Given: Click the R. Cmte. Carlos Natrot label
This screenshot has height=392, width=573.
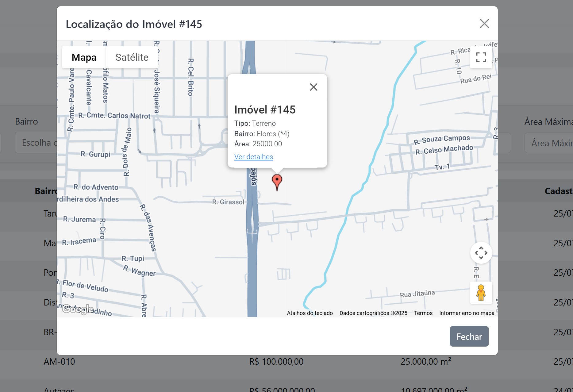Looking at the screenshot, I should pyautogui.click(x=114, y=116).
